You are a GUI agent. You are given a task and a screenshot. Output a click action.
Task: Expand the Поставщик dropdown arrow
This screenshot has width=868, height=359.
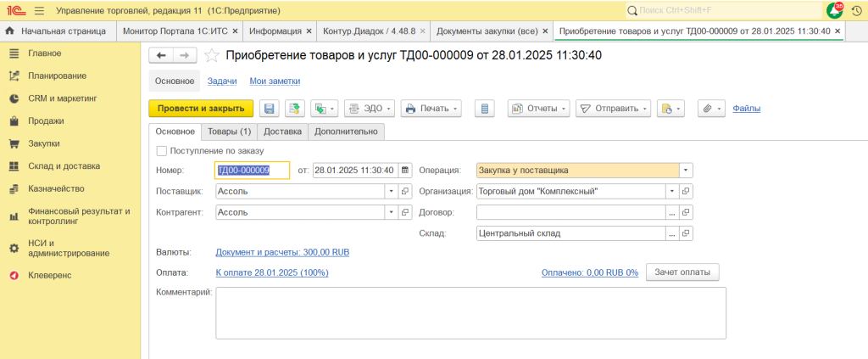point(392,191)
